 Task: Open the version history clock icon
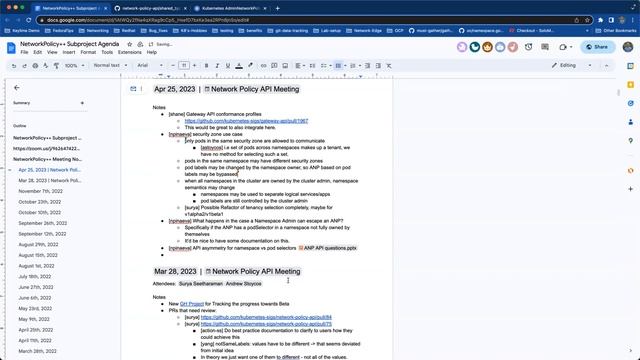[x=529, y=47]
